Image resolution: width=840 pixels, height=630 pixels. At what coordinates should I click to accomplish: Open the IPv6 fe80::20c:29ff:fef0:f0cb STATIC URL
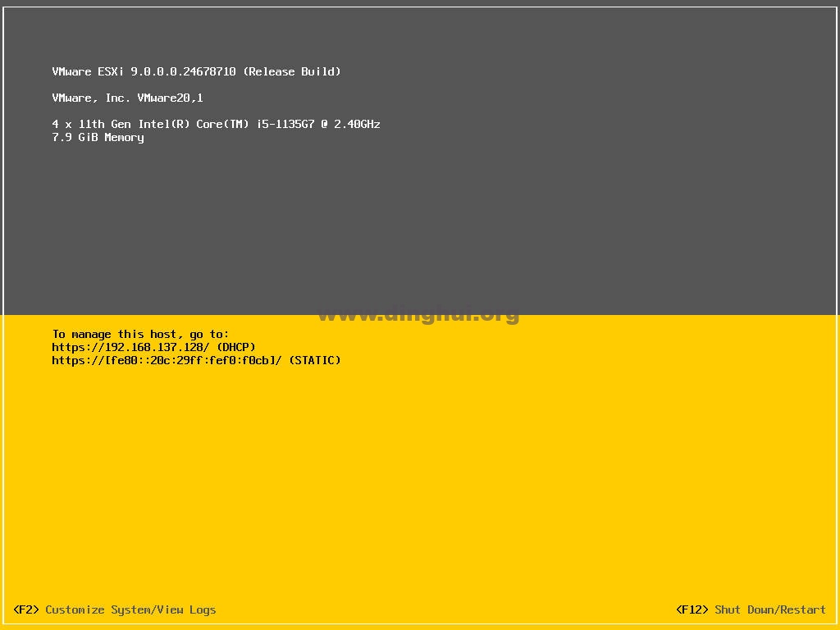[196, 361]
